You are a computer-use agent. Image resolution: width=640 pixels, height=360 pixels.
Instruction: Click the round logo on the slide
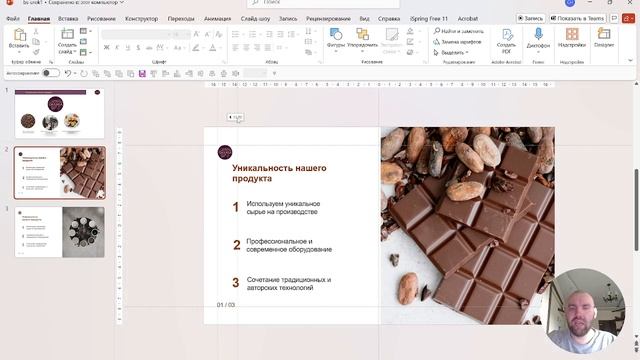(x=225, y=152)
